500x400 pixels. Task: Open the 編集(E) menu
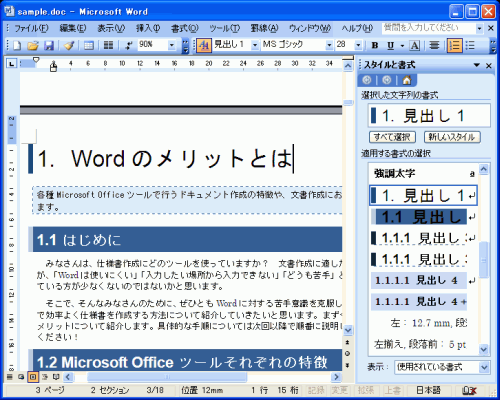[73, 29]
